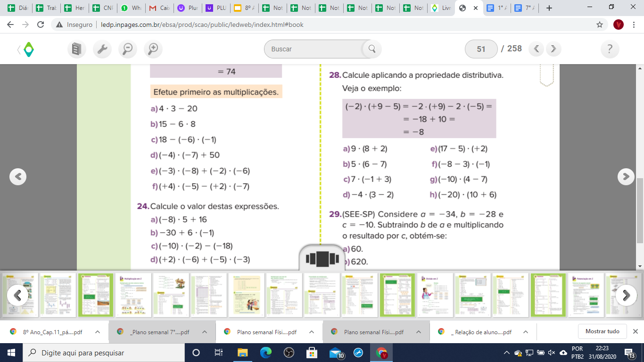The image size is (644, 362).
Task: Open the wrench tools icon
Action: [x=102, y=49]
